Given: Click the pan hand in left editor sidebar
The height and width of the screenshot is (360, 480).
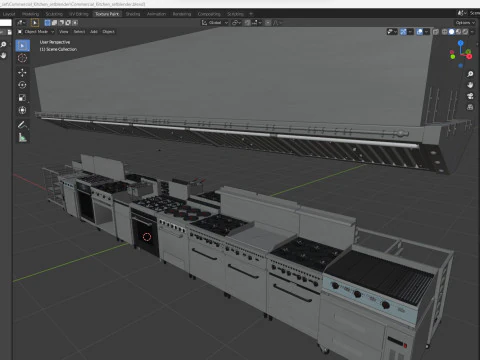Looking at the screenshot, I should 3,55.
